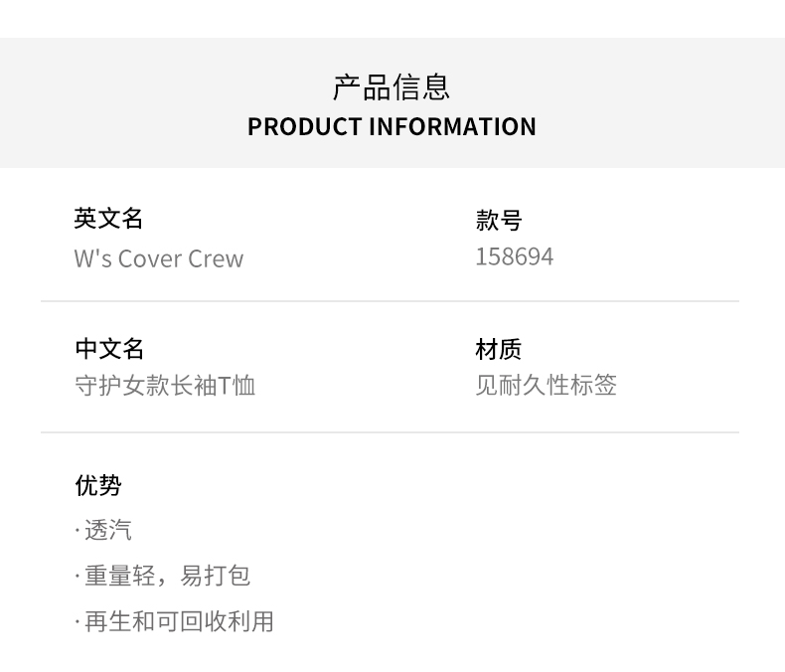Click the divider line above 优势
Screen dimensions: 785x672
pyautogui.click(x=390, y=432)
